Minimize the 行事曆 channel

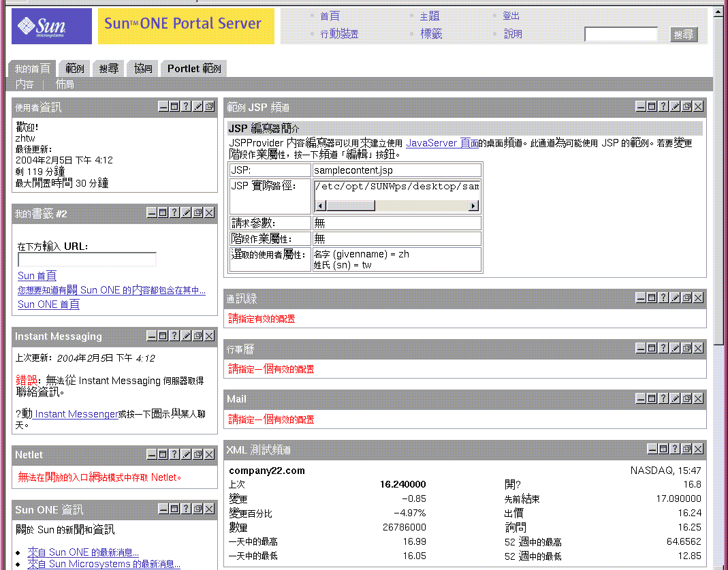tap(641, 348)
